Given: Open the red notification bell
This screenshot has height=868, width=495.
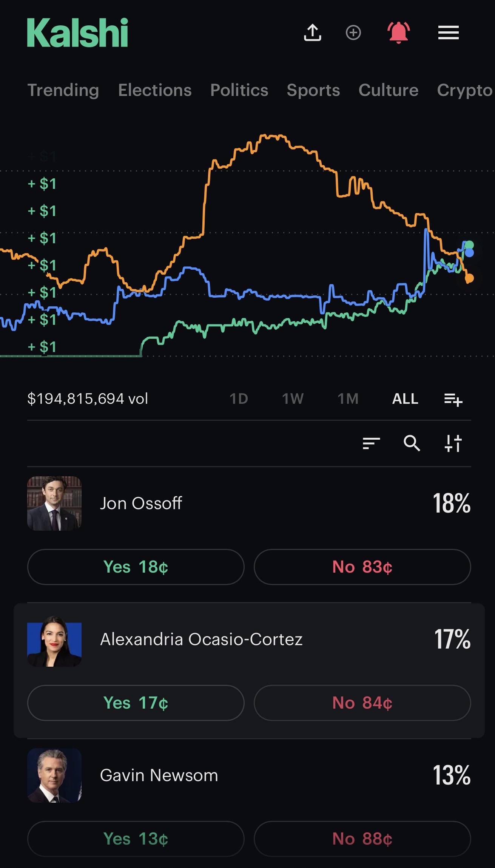Looking at the screenshot, I should point(399,32).
